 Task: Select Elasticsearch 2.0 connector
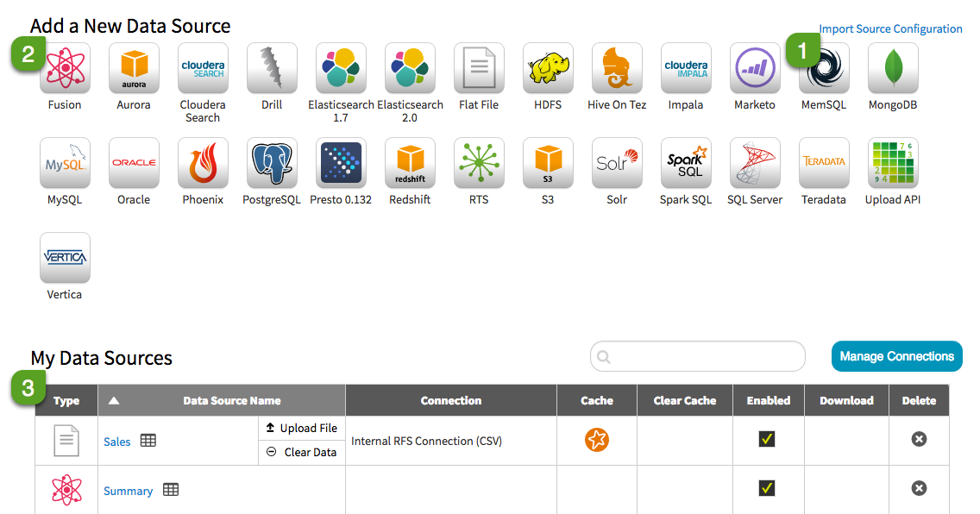[x=410, y=67]
